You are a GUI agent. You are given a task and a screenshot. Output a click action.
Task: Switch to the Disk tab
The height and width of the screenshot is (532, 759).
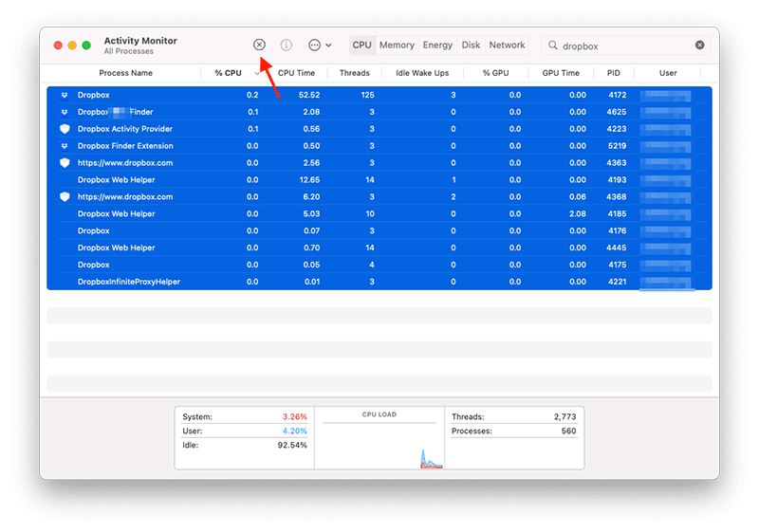point(471,45)
